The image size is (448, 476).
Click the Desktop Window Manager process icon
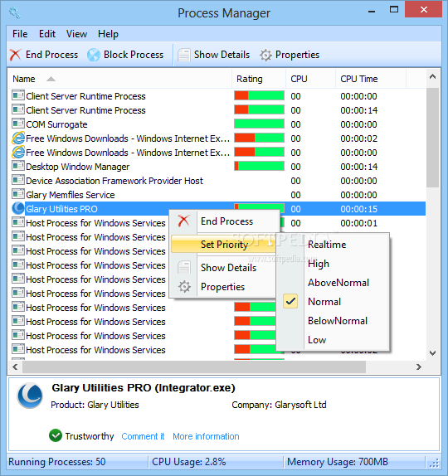[x=18, y=166]
